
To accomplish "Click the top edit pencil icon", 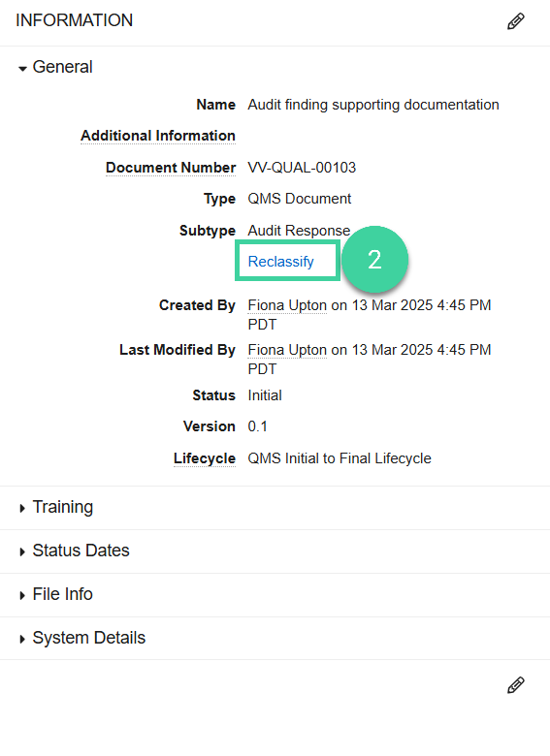I will [516, 21].
